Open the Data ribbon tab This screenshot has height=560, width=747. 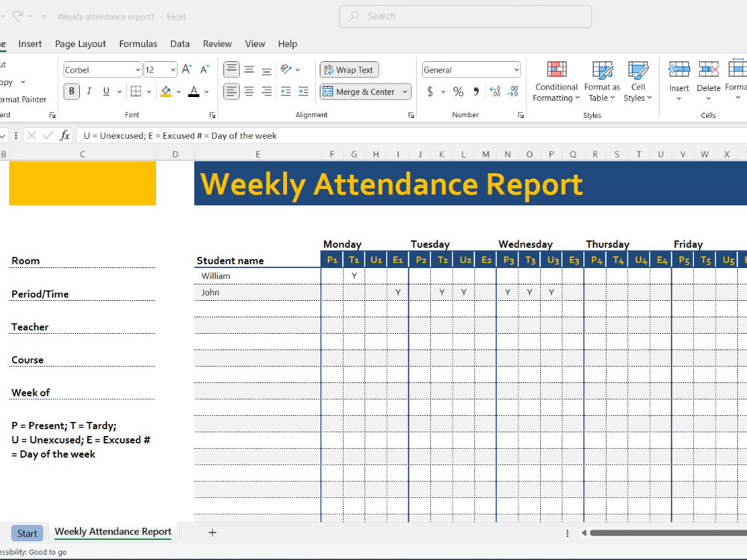[x=179, y=44]
